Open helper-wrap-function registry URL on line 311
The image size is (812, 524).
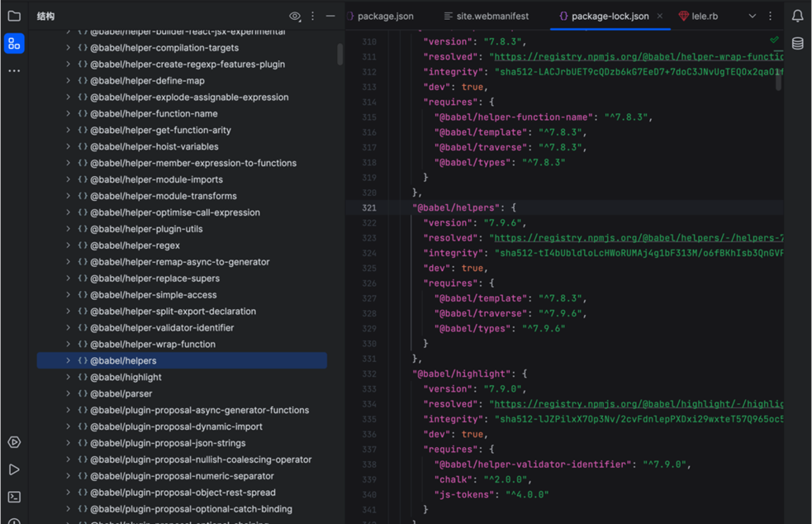click(639, 56)
